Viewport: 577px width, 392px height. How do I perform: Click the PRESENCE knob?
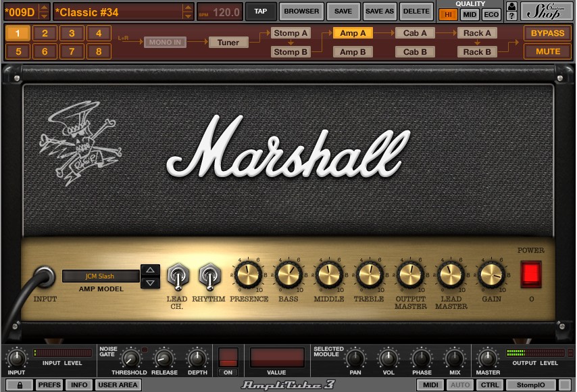[248, 274]
